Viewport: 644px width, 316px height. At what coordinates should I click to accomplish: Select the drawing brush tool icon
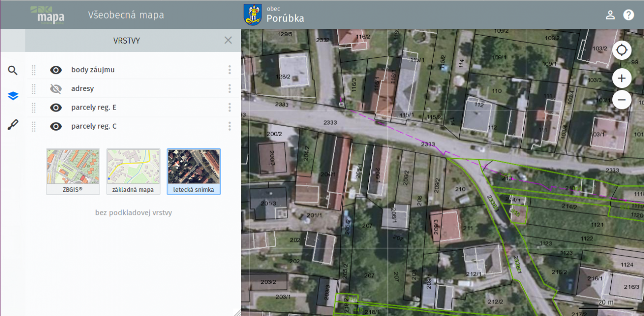tap(13, 125)
